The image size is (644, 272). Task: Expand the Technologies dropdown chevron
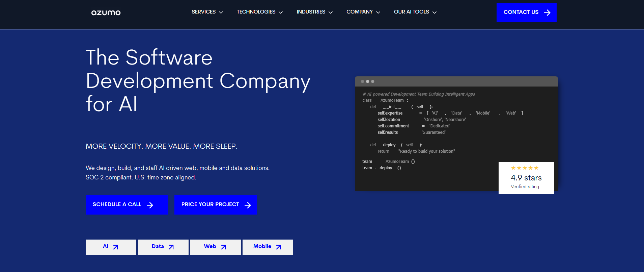click(x=281, y=12)
